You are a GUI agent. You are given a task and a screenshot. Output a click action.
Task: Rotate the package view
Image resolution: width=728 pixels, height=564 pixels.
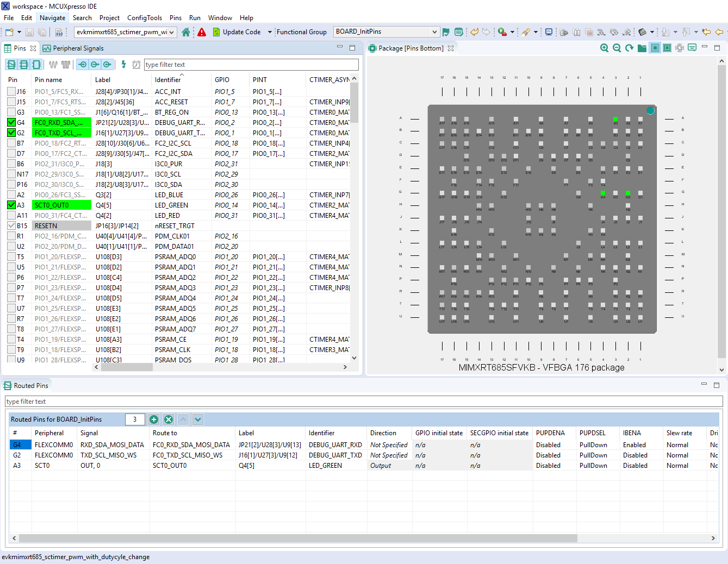coord(629,48)
